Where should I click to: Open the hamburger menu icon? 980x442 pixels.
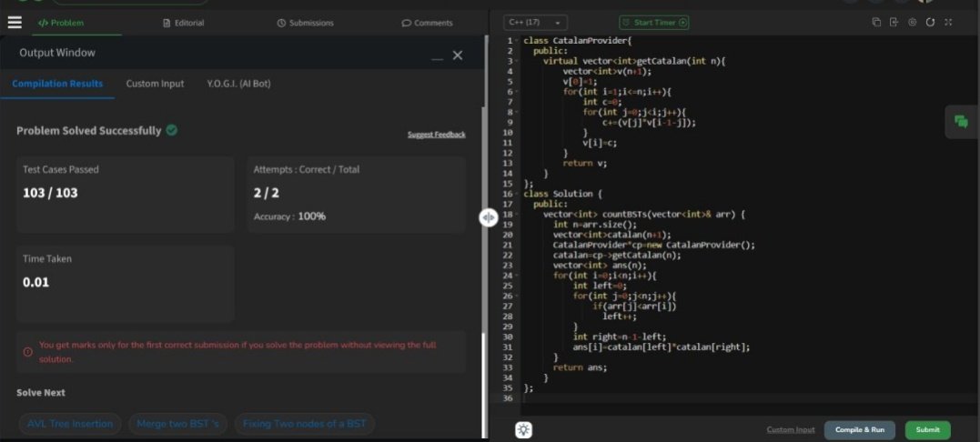[x=15, y=23]
